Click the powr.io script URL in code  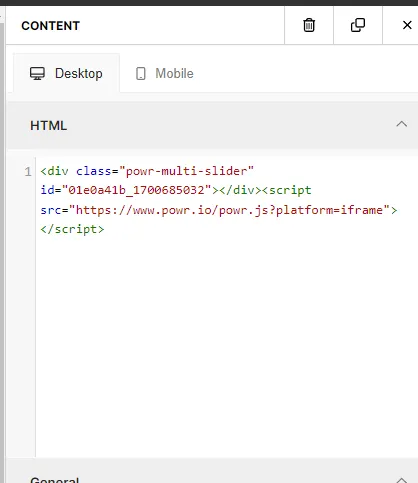229,210
